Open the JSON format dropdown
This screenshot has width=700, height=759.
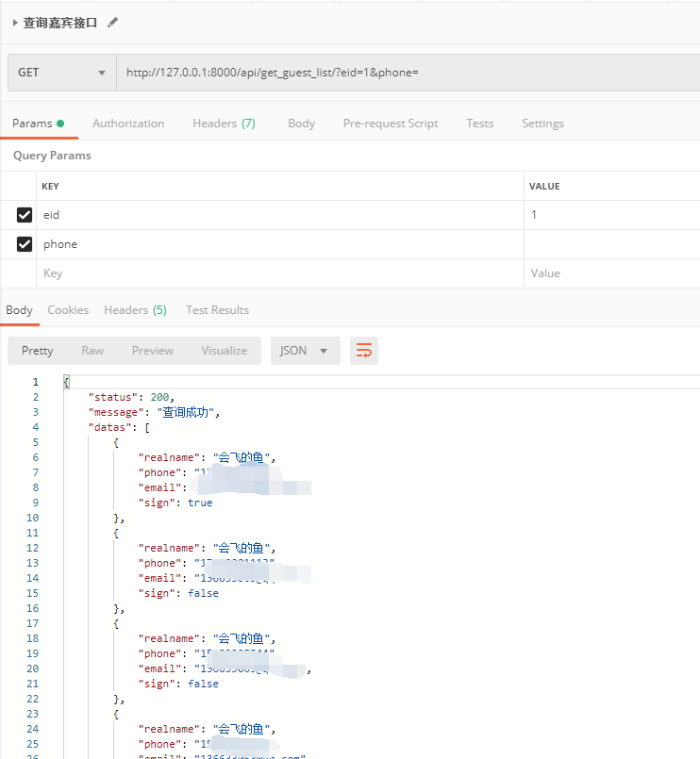click(x=305, y=351)
